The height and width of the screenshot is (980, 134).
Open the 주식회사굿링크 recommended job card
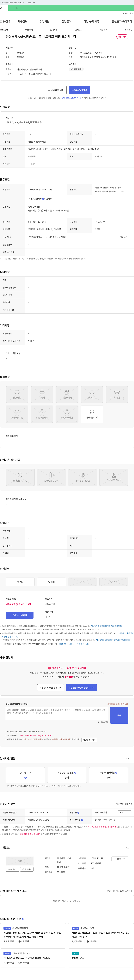tap(101, 935)
